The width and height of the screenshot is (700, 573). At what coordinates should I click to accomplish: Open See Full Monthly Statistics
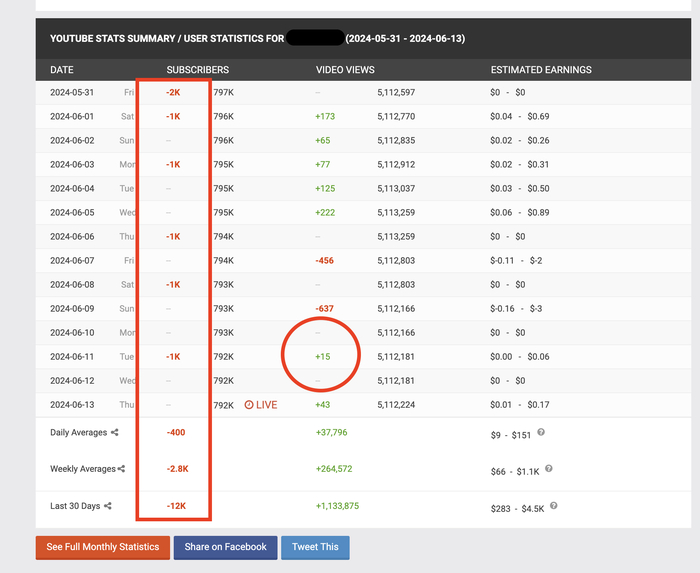(x=103, y=547)
